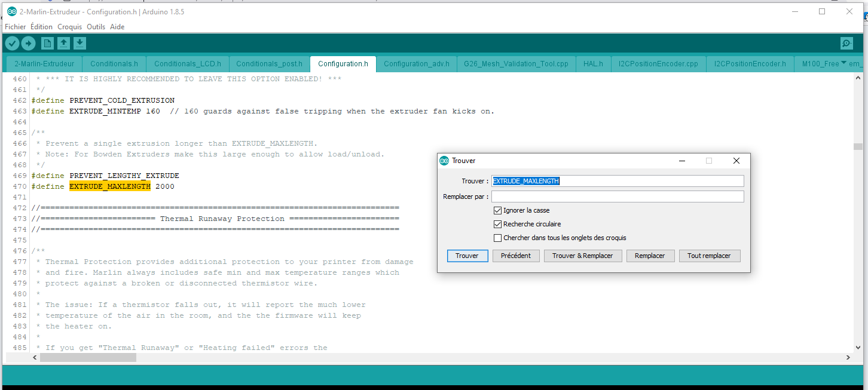
Task: Click the horizontal scrollbar thumb of the editor
Action: pyautogui.click(x=88, y=357)
